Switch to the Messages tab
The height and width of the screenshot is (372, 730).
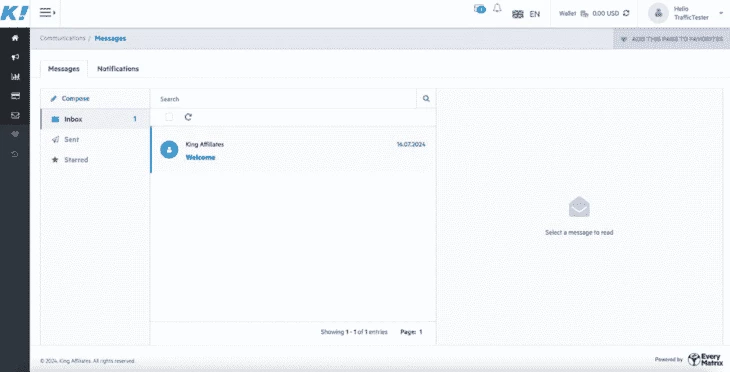coord(64,69)
